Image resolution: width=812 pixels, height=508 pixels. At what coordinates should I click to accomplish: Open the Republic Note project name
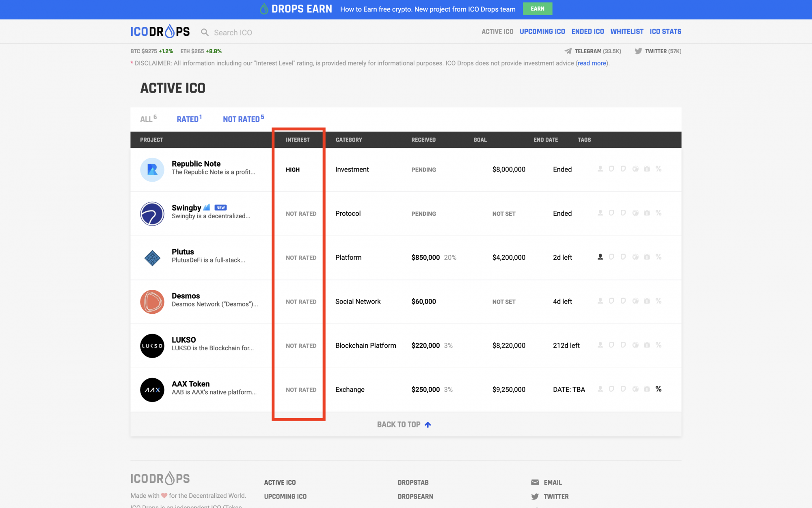point(196,163)
